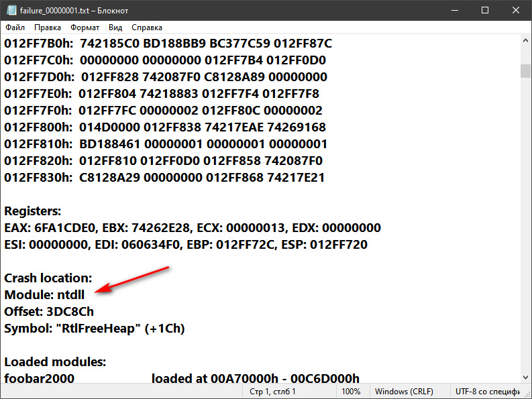This screenshot has width=532, height=399.
Task: Click the 012FF7E0h memory dump line
Action: pyautogui.click(x=162, y=94)
